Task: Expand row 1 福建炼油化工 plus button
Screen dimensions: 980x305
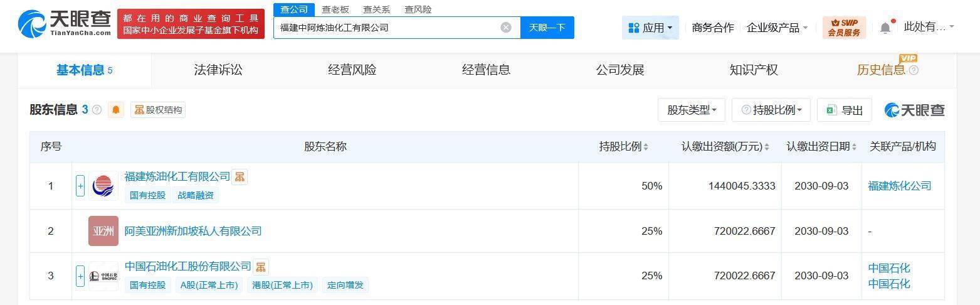Action: point(80,186)
